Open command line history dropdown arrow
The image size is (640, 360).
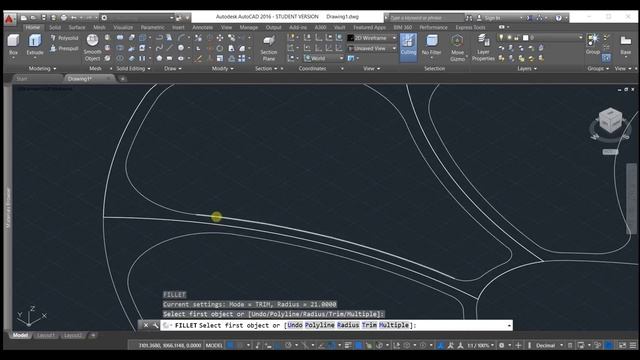509,325
